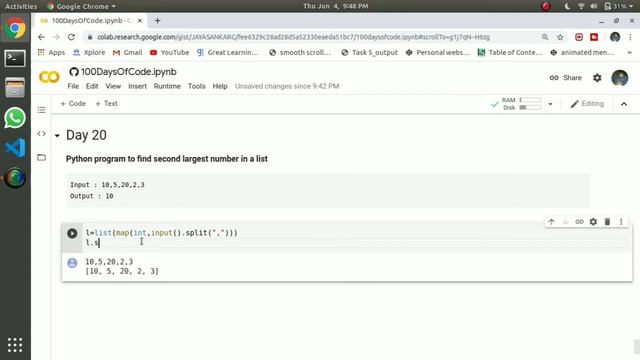Click the address bar URL
The image size is (640, 360).
click(x=293, y=37)
